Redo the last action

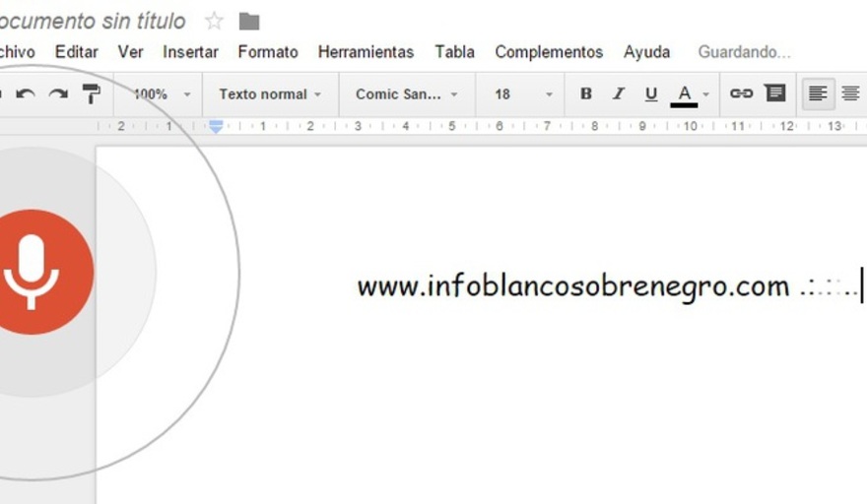pyautogui.click(x=58, y=94)
